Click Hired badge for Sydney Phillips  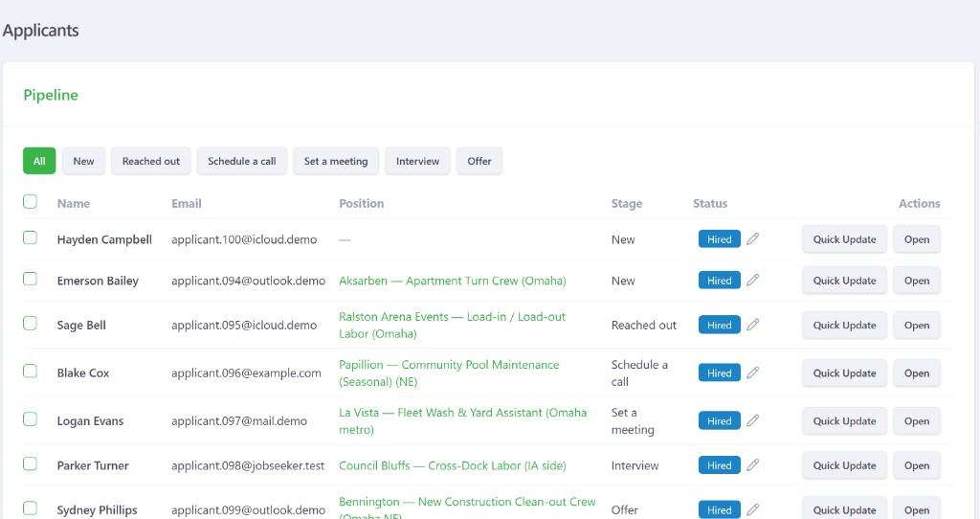720,510
